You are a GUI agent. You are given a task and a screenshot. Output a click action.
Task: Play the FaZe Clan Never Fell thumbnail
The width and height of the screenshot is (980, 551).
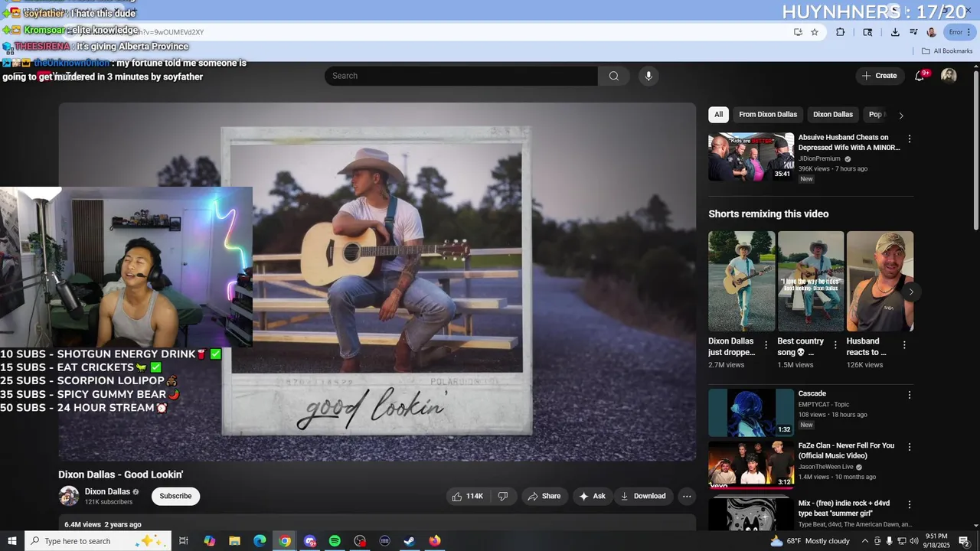[751, 465]
